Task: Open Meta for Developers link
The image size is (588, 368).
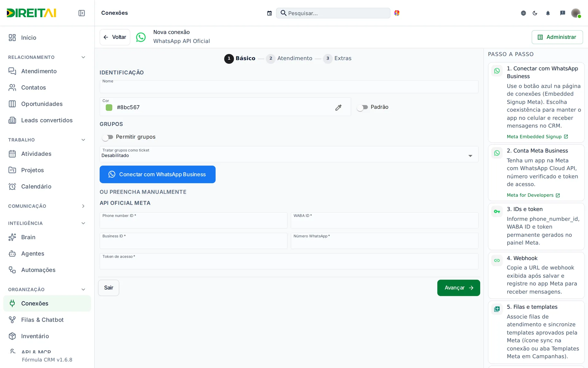Action: [x=533, y=195]
